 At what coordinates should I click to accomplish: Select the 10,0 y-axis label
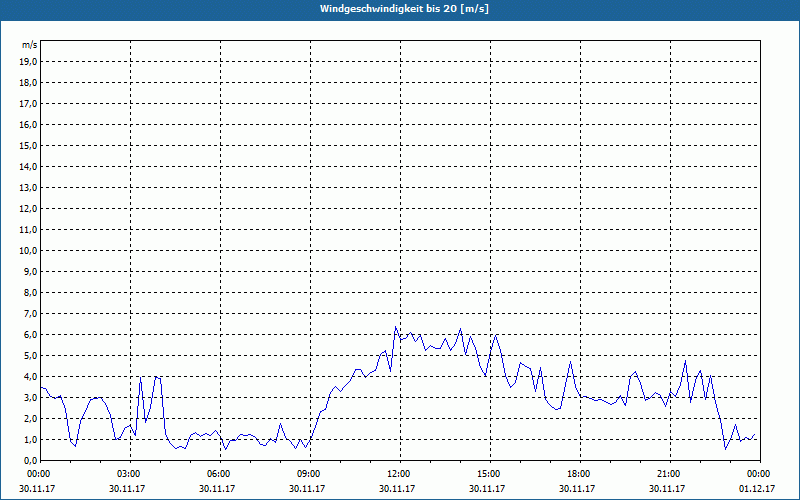(28, 251)
